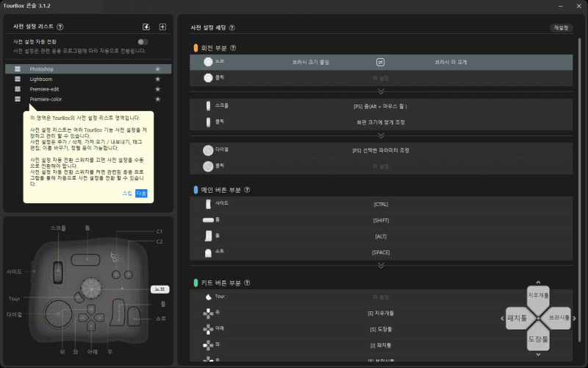The image size is (588, 368).
Task: Click the 재설정 reset button
Action: pyautogui.click(x=561, y=28)
